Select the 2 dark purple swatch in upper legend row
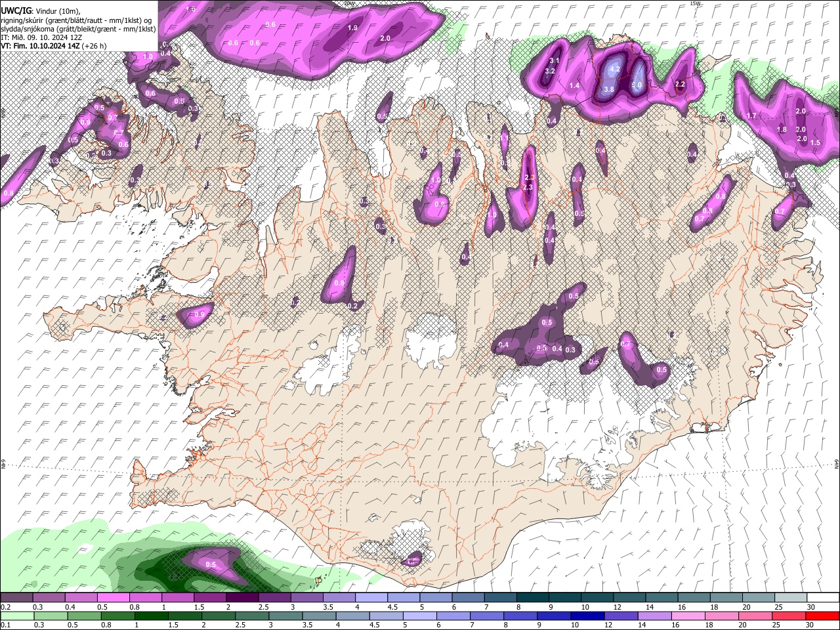Screen dimensions: 840x630 pos(242,598)
